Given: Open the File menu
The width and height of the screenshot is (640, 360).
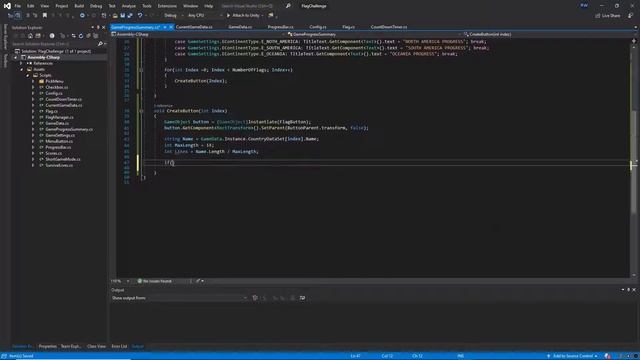Looking at the screenshot, I should point(18,6).
